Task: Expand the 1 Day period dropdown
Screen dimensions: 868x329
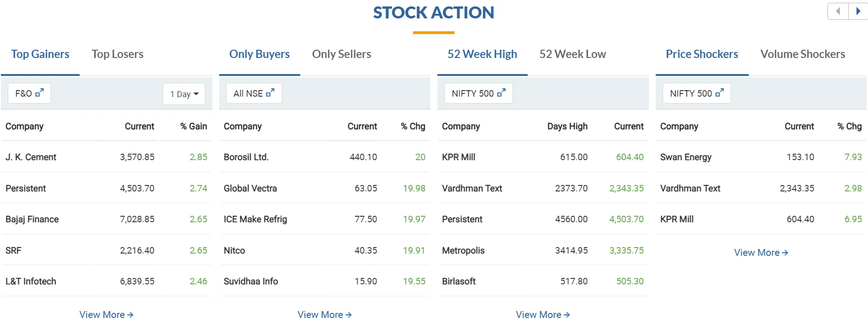Action: click(184, 94)
